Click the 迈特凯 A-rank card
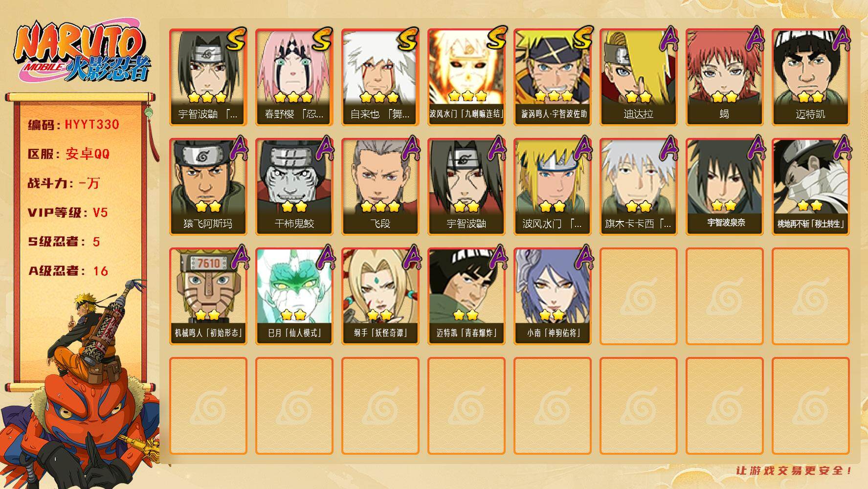This screenshot has height=489, width=868. pyautogui.click(x=810, y=77)
